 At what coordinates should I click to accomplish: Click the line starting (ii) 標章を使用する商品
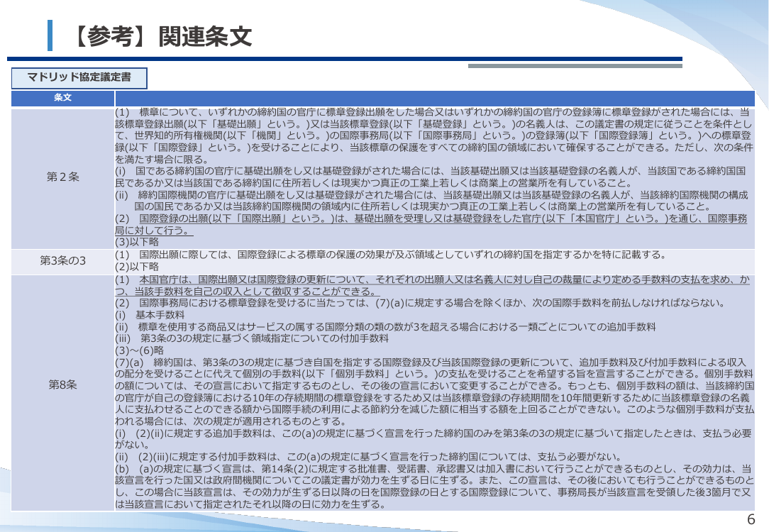(x=385, y=327)
